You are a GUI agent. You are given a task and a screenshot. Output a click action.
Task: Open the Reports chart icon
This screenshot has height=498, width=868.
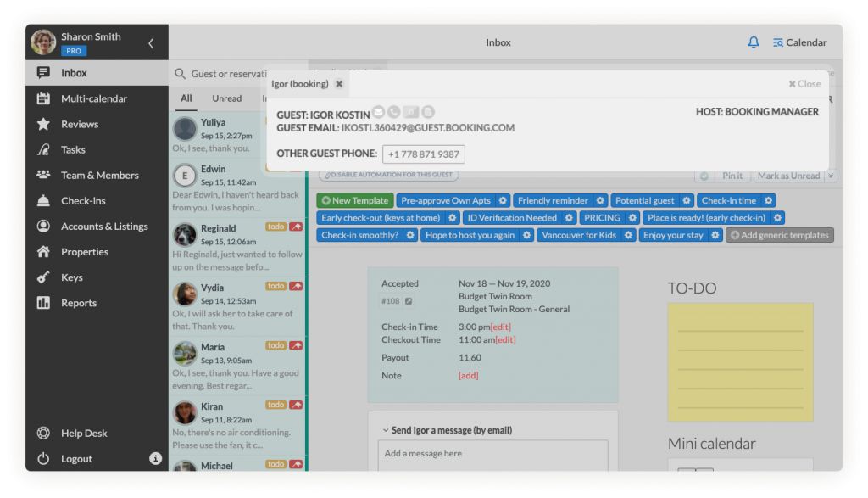(43, 303)
